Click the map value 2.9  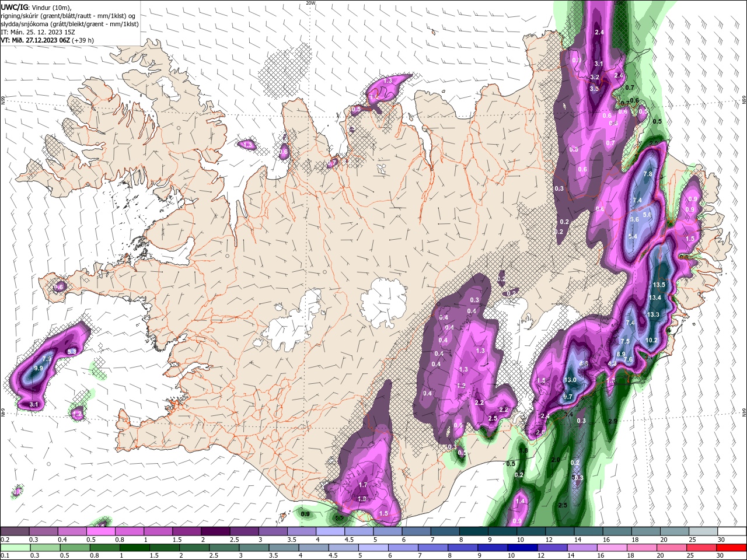coord(613,421)
